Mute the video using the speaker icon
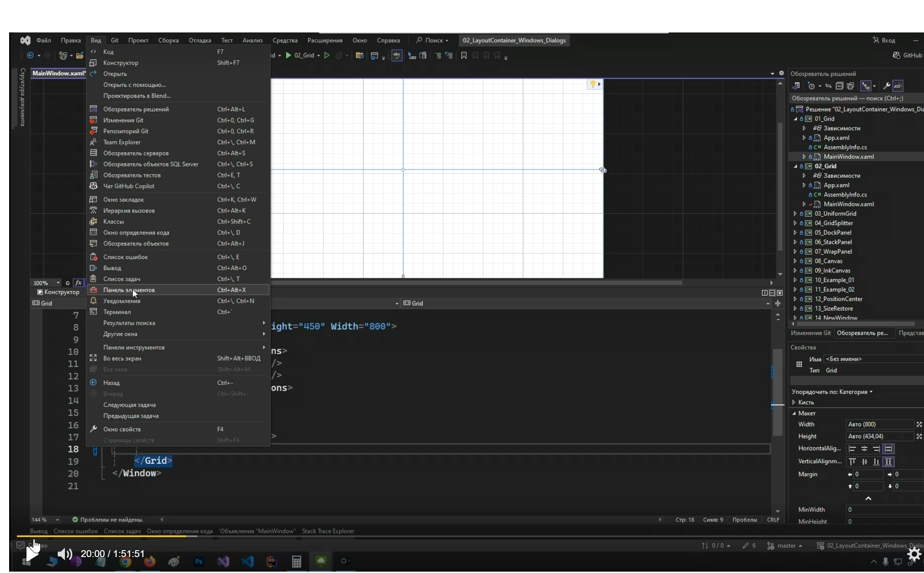 pos(64,554)
